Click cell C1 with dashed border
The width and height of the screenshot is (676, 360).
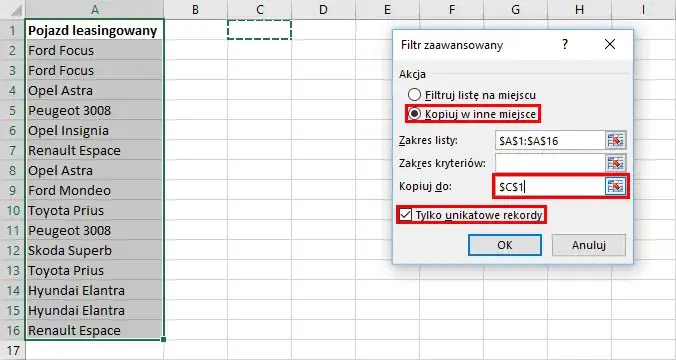pos(260,30)
